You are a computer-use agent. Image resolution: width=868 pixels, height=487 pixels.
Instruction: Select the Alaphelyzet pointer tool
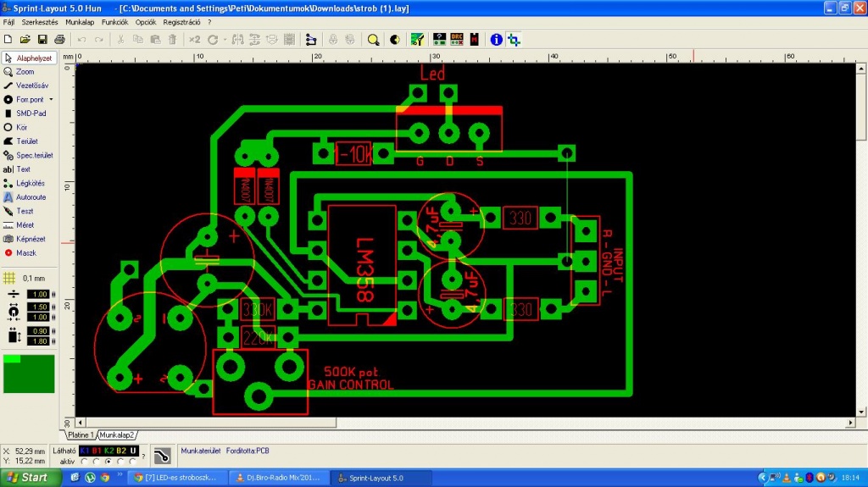click(30, 58)
